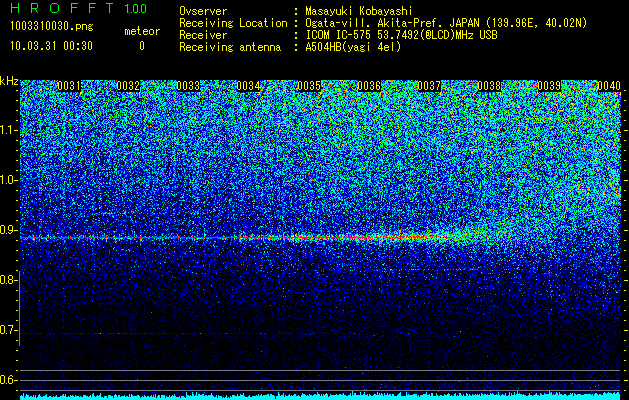Click the 0033 time marker
This screenshot has height=400, width=629.
click(188, 86)
